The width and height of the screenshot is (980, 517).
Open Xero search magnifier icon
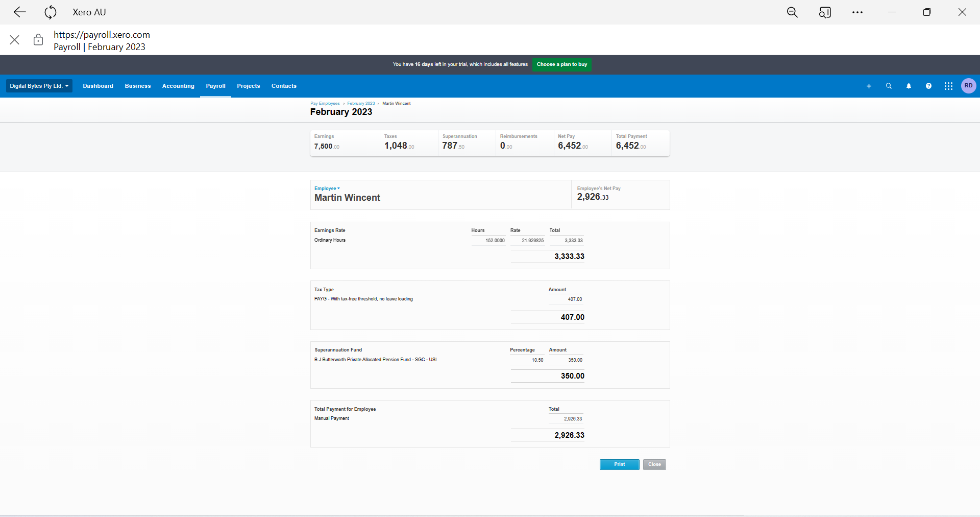[x=889, y=86]
